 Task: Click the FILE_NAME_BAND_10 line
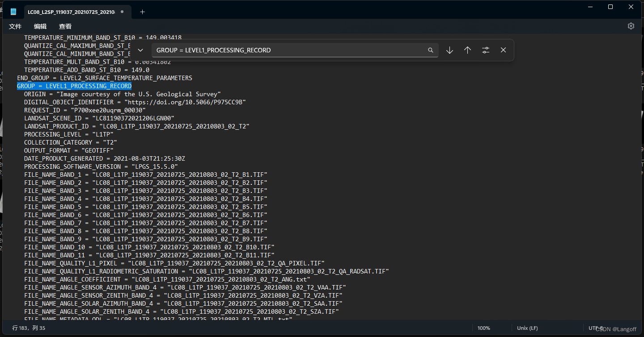(149, 247)
